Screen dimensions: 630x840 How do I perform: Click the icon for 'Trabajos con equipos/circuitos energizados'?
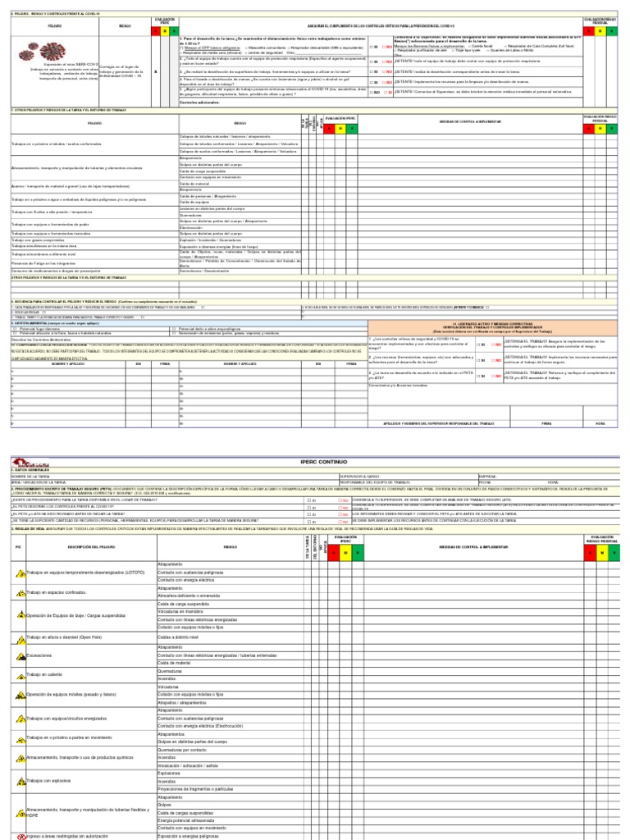coord(21,719)
